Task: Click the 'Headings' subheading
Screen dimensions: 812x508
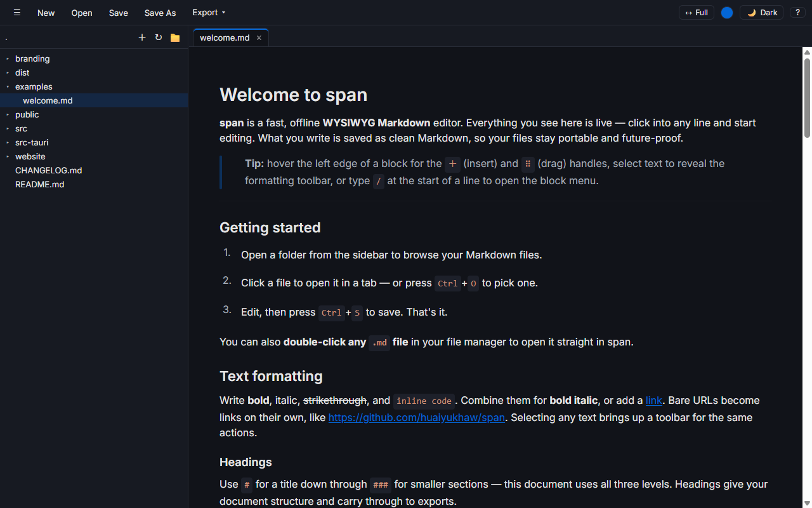Action: pyautogui.click(x=246, y=462)
